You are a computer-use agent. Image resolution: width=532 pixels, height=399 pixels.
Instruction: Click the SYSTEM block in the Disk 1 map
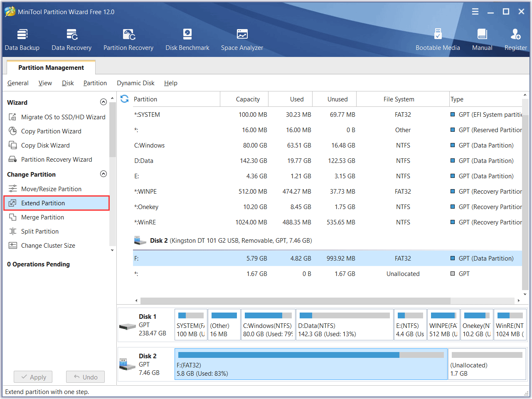click(191, 325)
